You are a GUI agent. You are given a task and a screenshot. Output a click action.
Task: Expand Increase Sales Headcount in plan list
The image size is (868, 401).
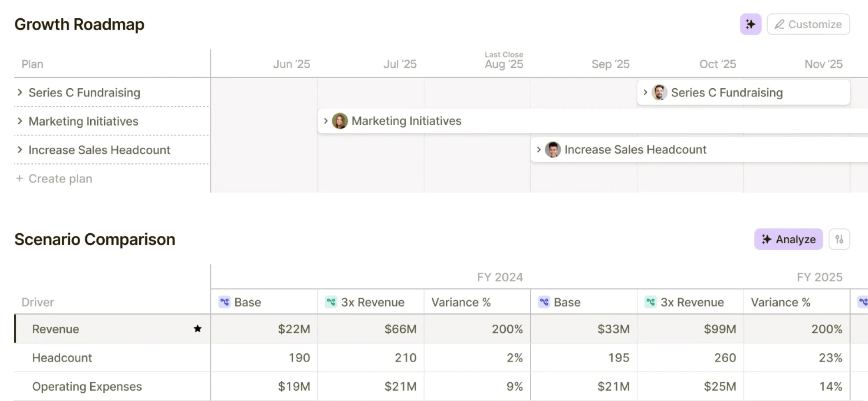coord(20,149)
